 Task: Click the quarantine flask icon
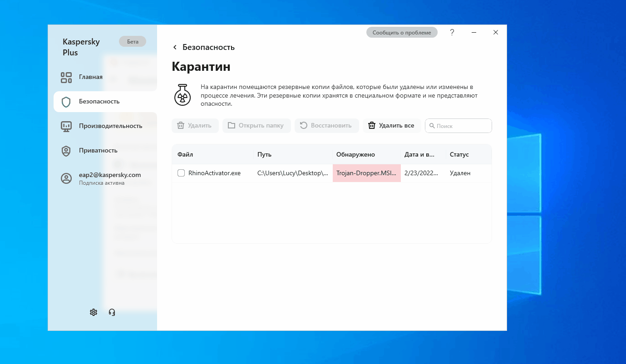coord(182,94)
